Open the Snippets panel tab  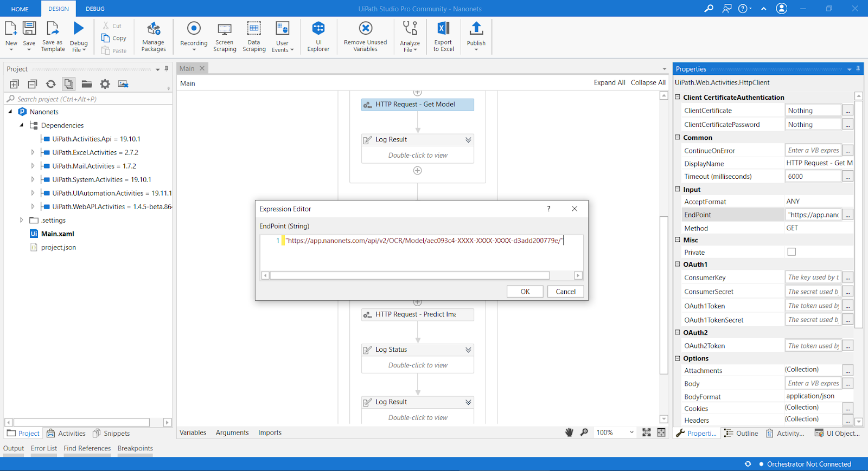pyautogui.click(x=111, y=434)
